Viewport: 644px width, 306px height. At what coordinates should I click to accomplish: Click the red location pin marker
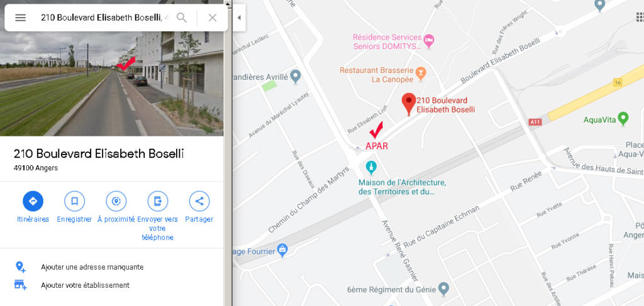point(408,104)
